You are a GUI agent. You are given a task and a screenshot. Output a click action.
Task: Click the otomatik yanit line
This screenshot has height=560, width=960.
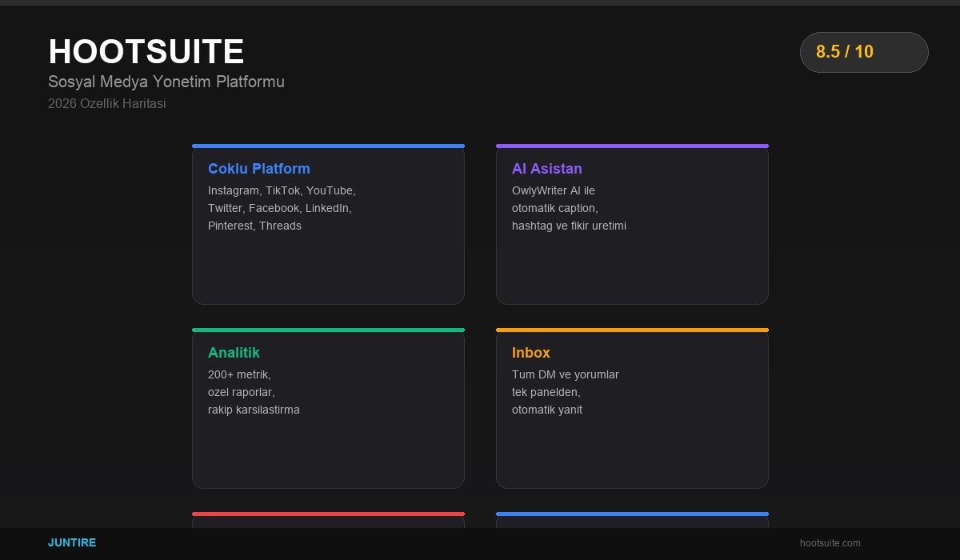click(547, 410)
